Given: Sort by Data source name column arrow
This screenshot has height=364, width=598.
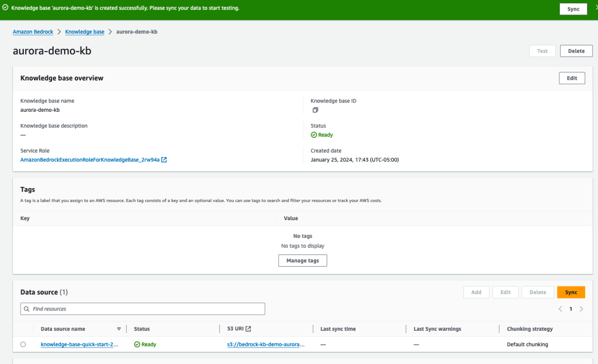Looking at the screenshot, I should pyautogui.click(x=119, y=329).
